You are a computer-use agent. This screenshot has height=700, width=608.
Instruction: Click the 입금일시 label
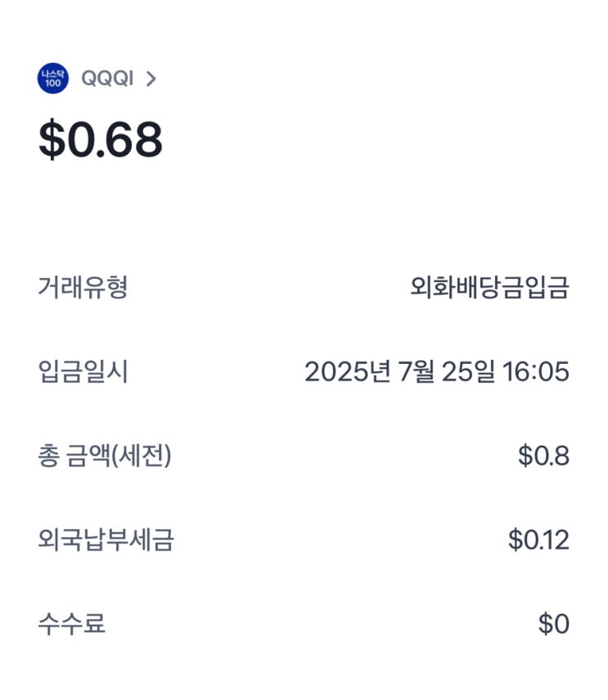tap(83, 372)
